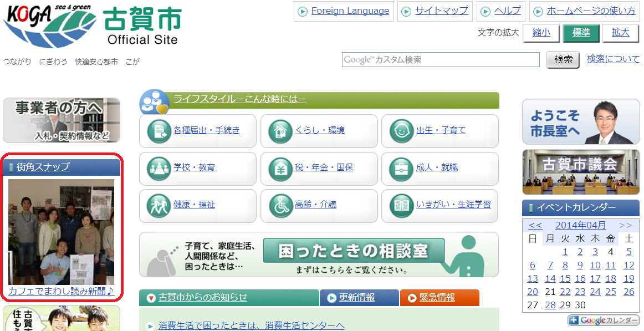
Task: Enlarge text with the 拡大 button
Action: point(620,33)
